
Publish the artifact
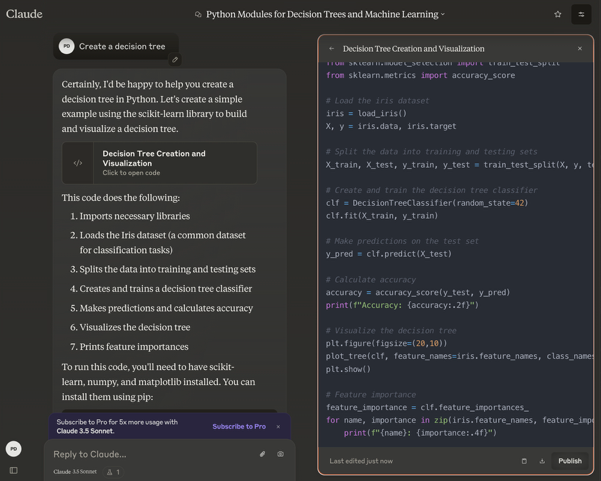pyautogui.click(x=570, y=461)
